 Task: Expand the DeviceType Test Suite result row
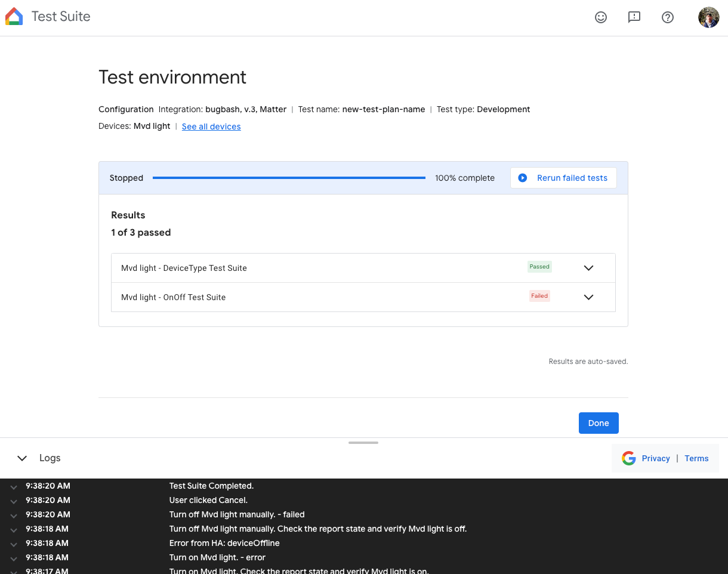tap(588, 268)
